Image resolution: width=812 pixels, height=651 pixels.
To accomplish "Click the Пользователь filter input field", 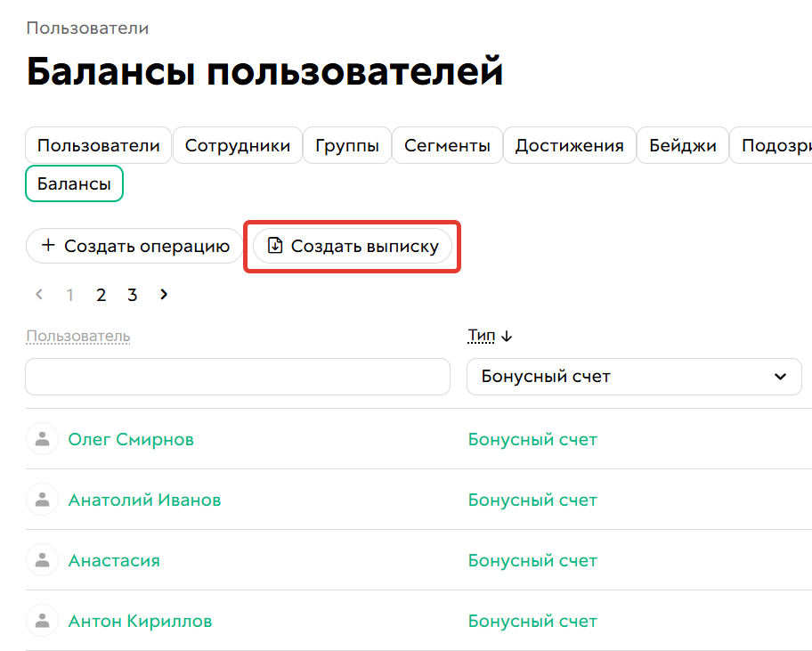I will coord(238,376).
